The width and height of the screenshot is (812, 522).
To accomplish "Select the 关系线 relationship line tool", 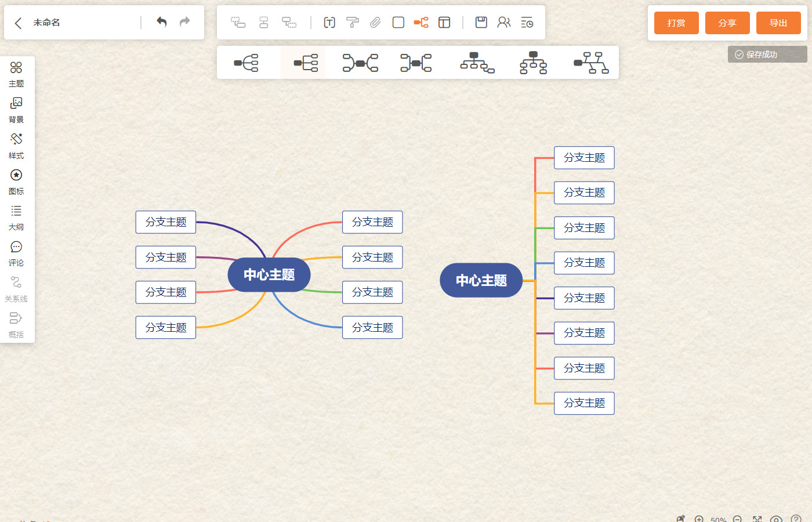I will pos(16,289).
